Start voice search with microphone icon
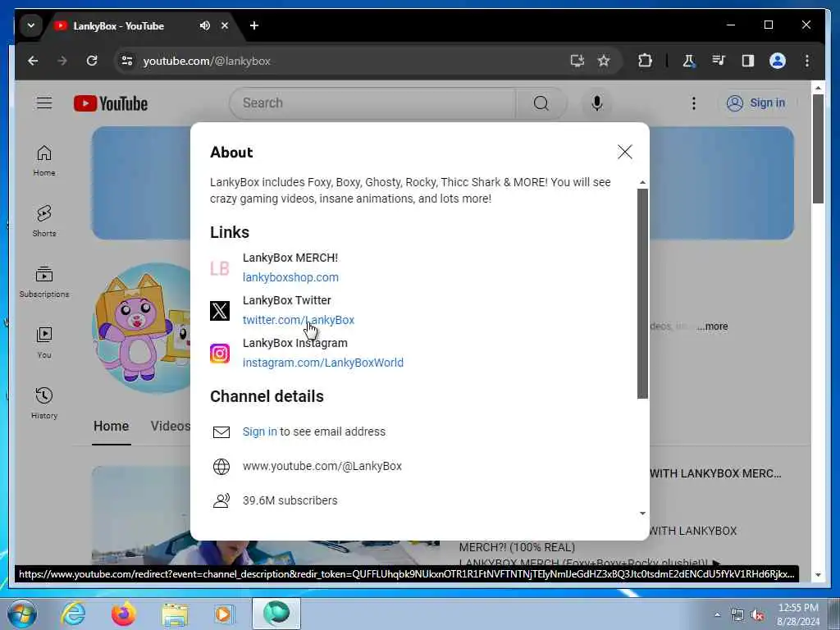The width and height of the screenshot is (840, 630). click(597, 103)
